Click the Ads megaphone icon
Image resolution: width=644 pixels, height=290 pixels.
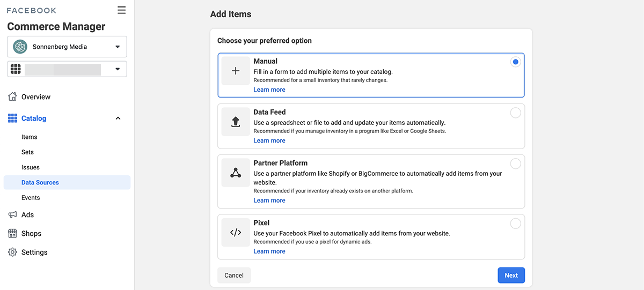point(12,214)
